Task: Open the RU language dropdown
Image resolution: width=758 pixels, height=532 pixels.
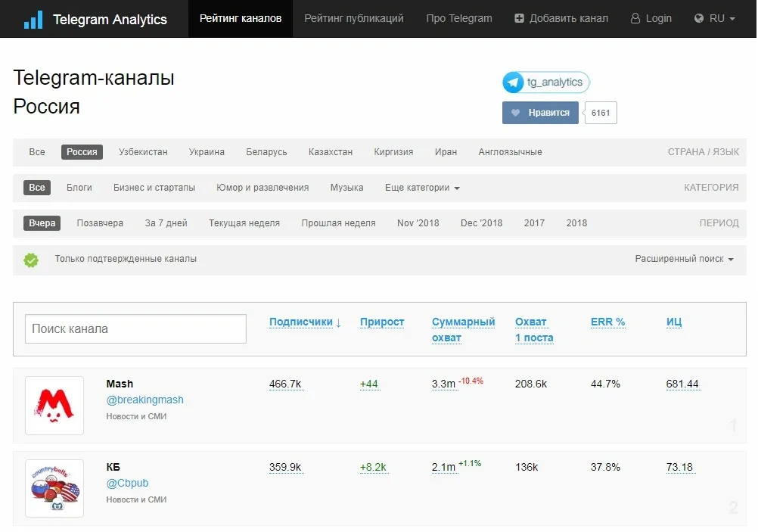Action: [x=714, y=18]
